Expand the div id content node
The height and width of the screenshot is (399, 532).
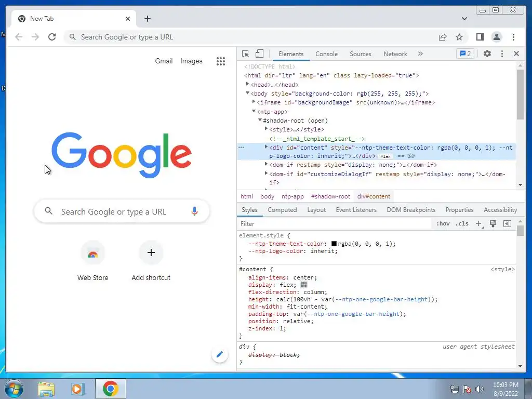267,147
